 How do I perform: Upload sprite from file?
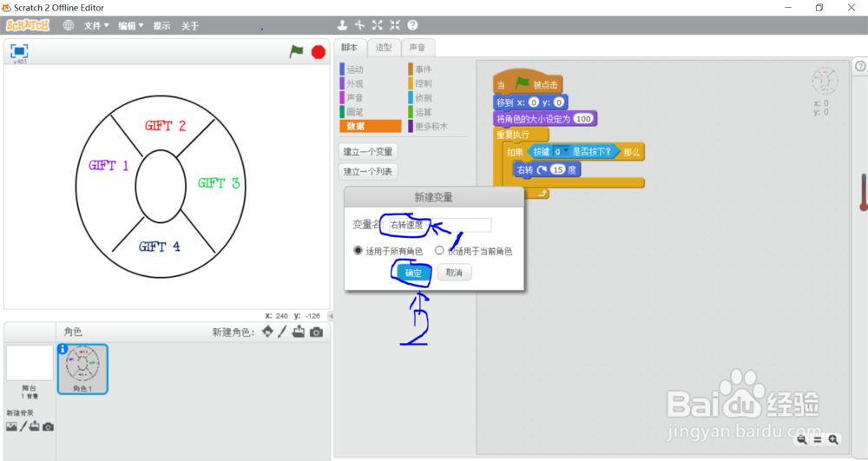coord(299,332)
